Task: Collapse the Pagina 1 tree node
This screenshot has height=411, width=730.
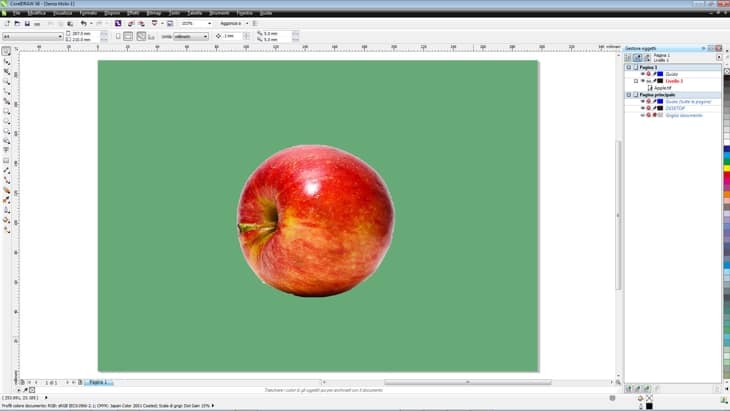Action: pyautogui.click(x=629, y=67)
